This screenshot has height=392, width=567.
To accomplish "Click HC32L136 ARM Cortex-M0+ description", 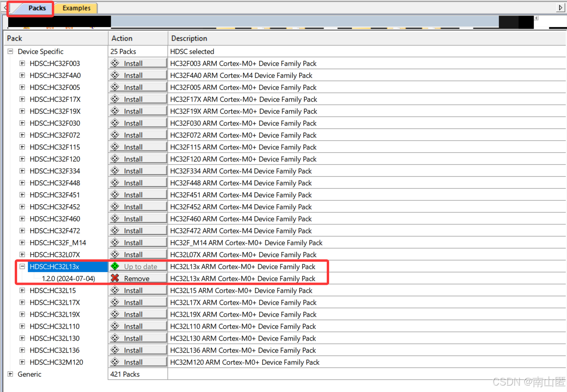I will tap(243, 350).
